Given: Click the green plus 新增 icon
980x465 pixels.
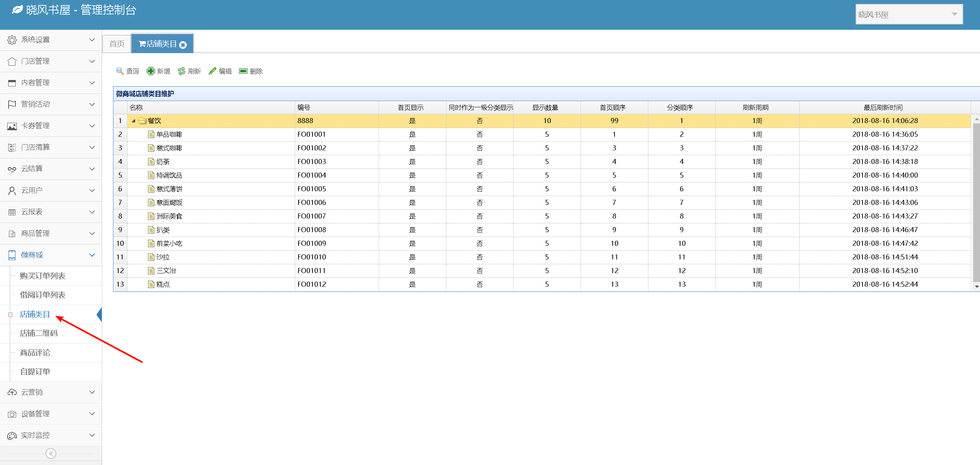Looking at the screenshot, I should [150, 71].
